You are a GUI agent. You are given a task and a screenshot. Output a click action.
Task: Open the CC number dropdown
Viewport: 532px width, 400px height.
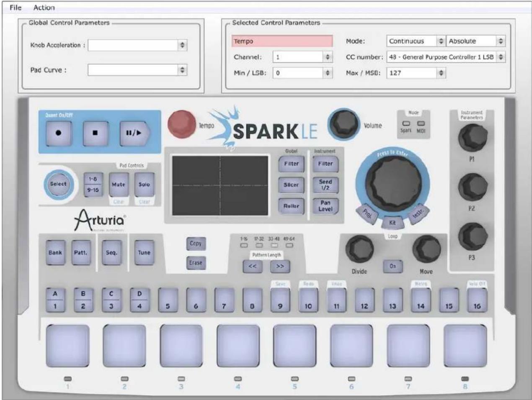click(x=446, y=57)
